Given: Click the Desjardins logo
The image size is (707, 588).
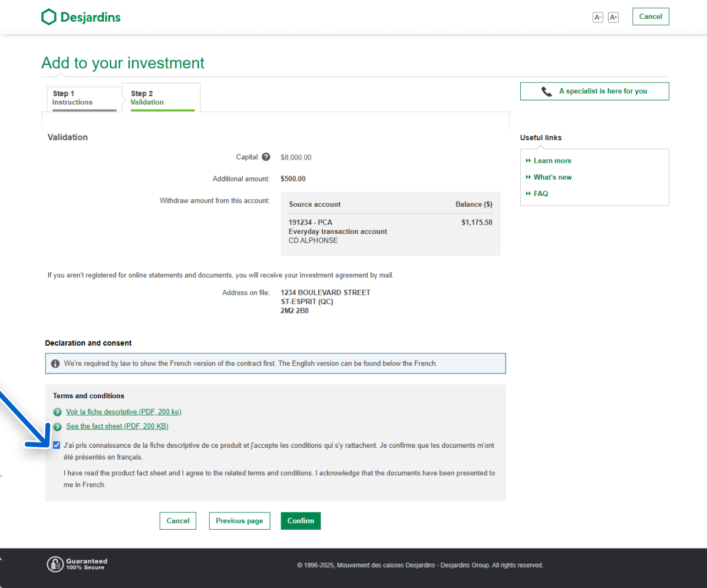Looking at the screenshot, I should pyautogui.click(x=81, y=17).
